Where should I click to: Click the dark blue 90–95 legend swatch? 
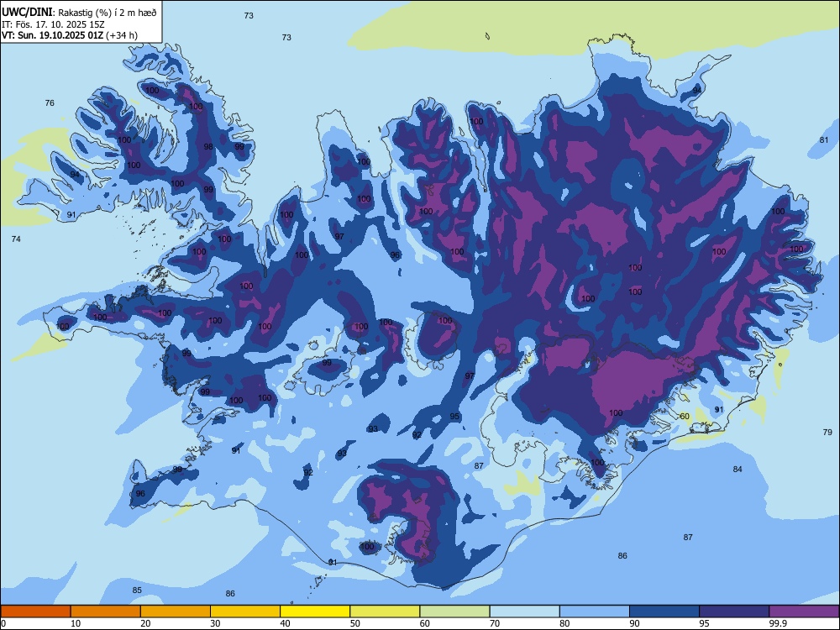tap(664, 612)
